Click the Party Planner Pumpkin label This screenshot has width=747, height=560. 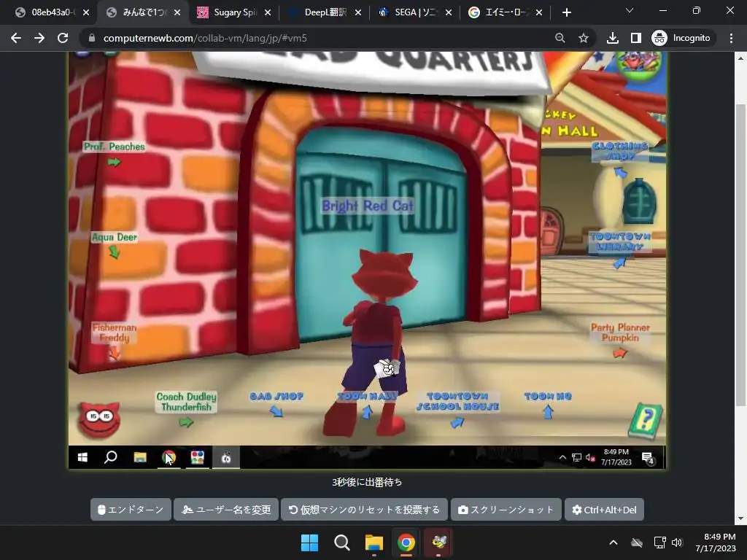click(620, 332)
